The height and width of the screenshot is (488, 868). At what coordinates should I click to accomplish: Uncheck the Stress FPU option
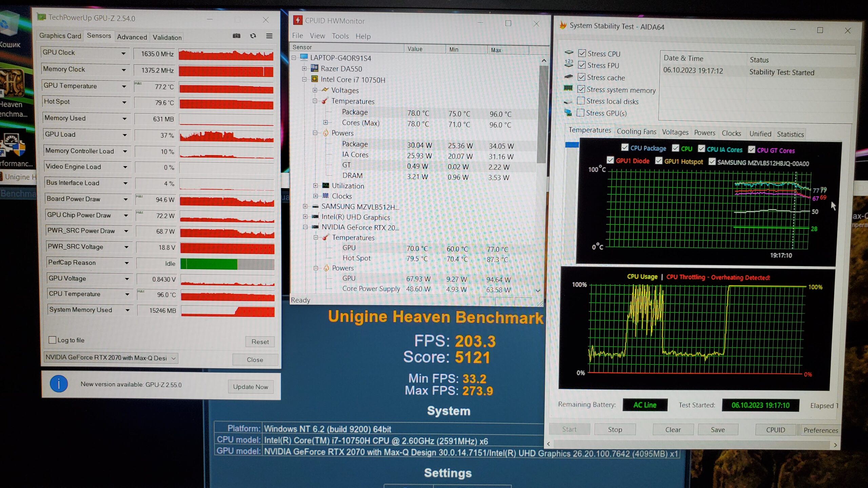tap(582, 65)
